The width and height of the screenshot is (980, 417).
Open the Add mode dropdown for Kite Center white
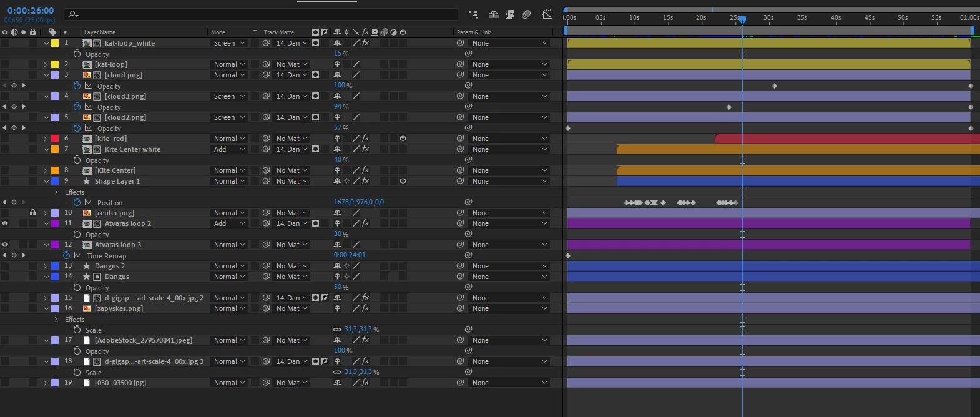[228, 149]
